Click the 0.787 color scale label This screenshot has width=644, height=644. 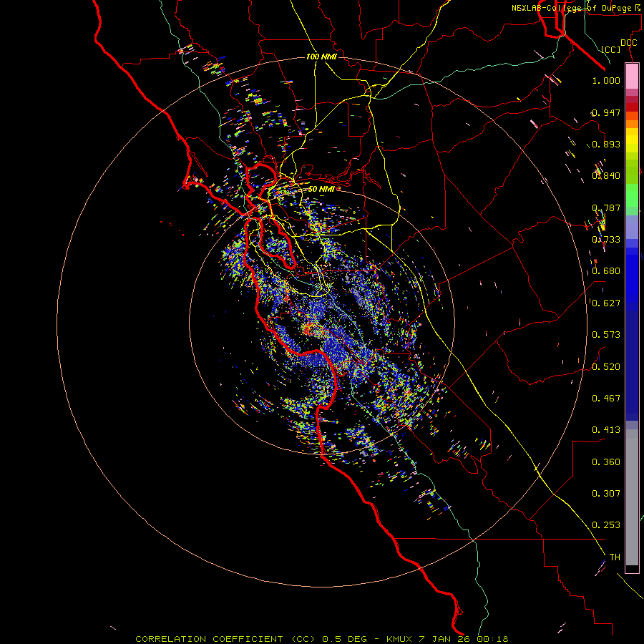[x=606, y=208]
